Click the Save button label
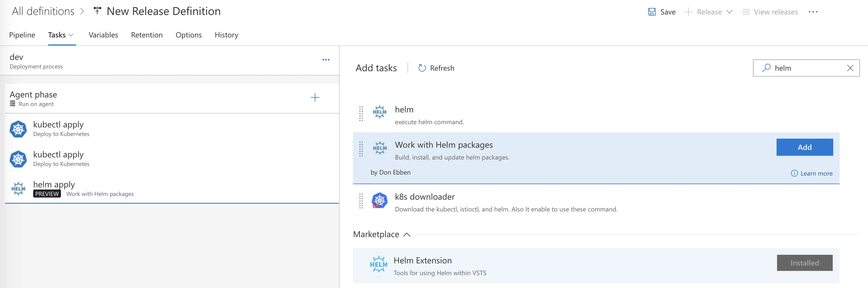This screenshot has height=288, width=868. pyautogui.click(x=667, y=12)
